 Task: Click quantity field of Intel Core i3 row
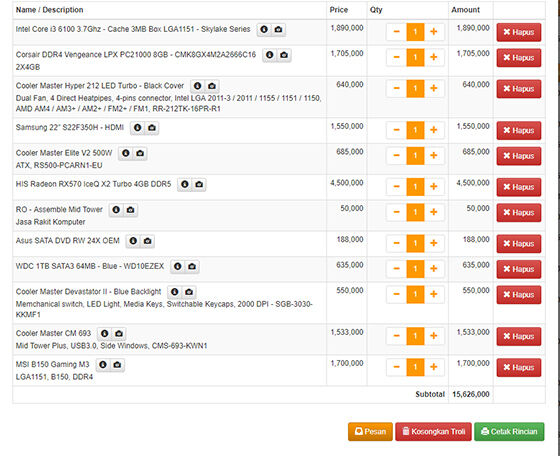pos(415,32)
